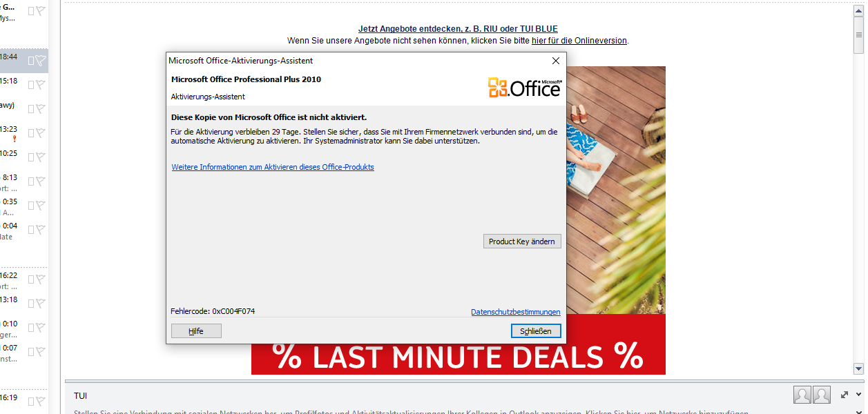The height and width of the screenshot is (414, 868).
Task: Click reading pane scrollbar down arrow
Action: coord(859,368)
